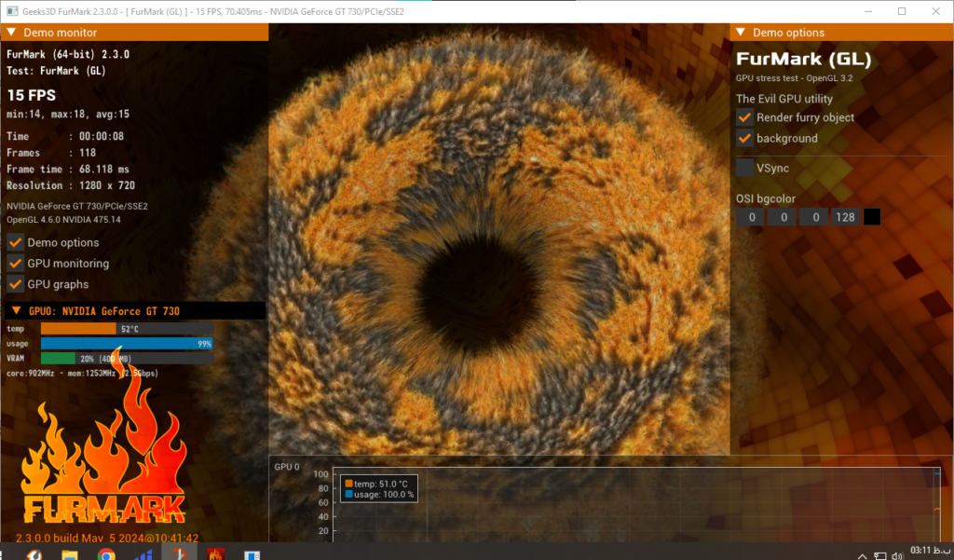Viewport: 954px width, 560px height.
Task: Click the "GPU0: NVIDIA GeForce GT 730" header text
Action: 104,311
